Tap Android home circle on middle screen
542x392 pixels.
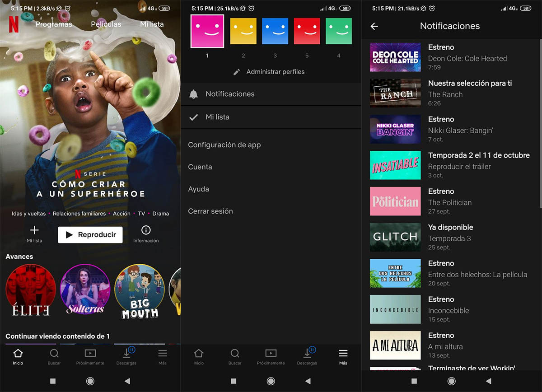coord(271,381)
